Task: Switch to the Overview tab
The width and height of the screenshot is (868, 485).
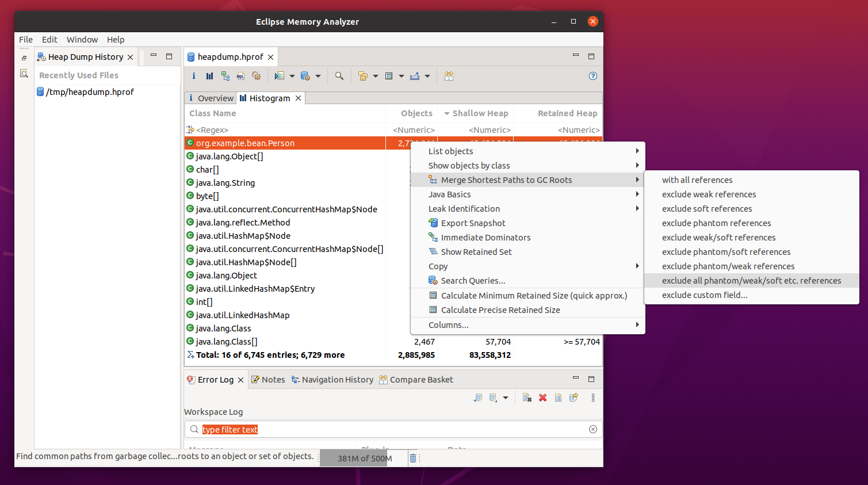Action: [211, 98]
